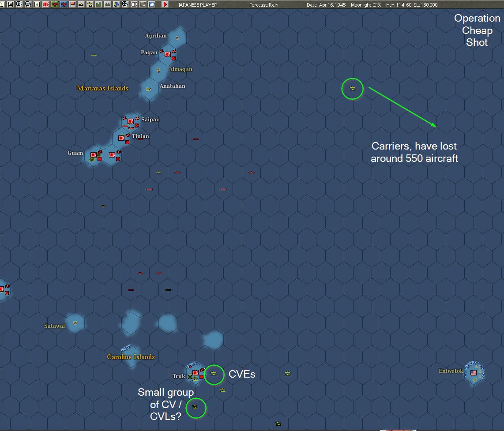Click the 'Date: Apr 16, 1945' text
This screenshot has height=431, width=504.
tap(326, 5)
